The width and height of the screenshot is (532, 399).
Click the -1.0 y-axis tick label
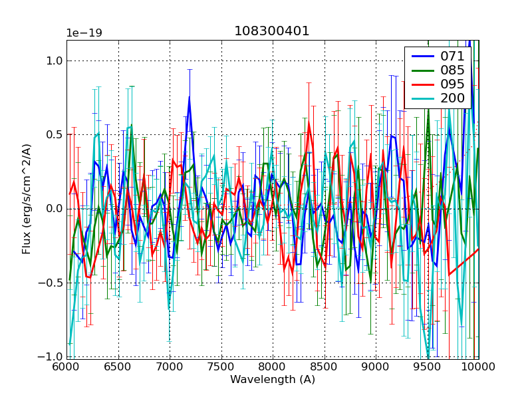point(52,356)
